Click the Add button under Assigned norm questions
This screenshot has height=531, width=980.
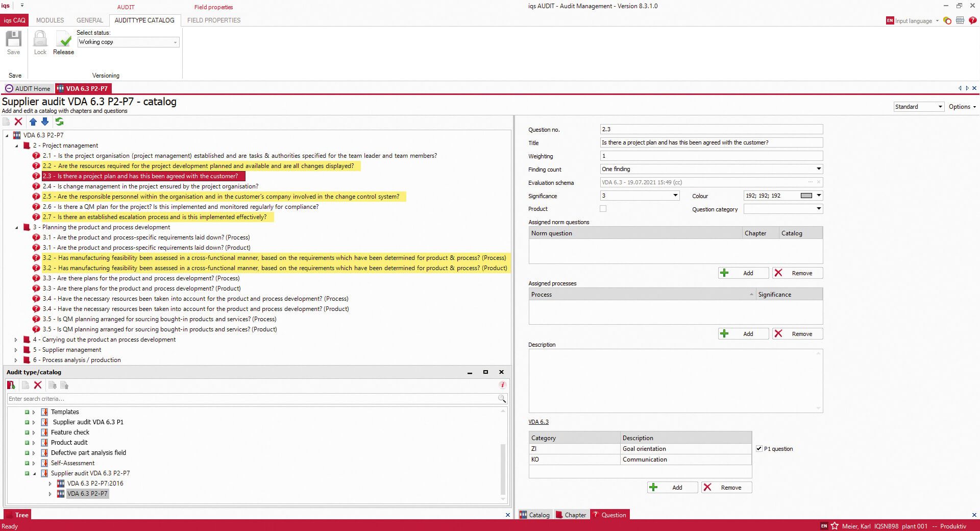[743, 273]
